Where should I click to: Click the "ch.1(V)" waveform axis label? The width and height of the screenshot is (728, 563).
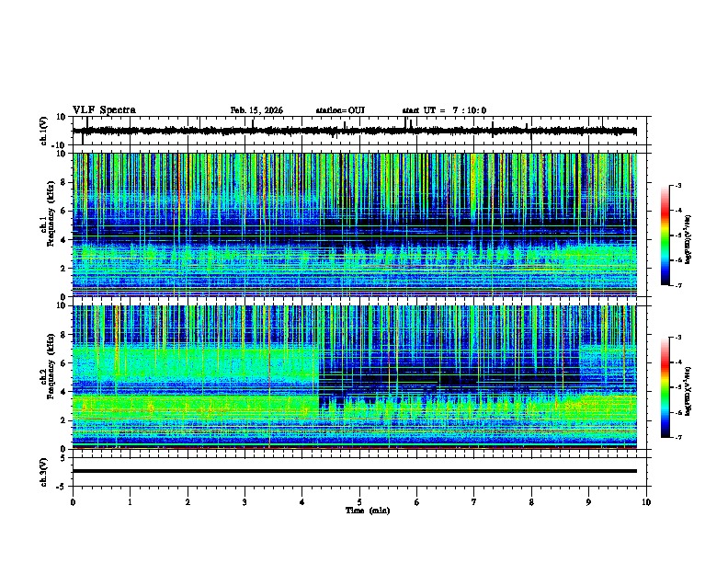click(x=44, y=131)
